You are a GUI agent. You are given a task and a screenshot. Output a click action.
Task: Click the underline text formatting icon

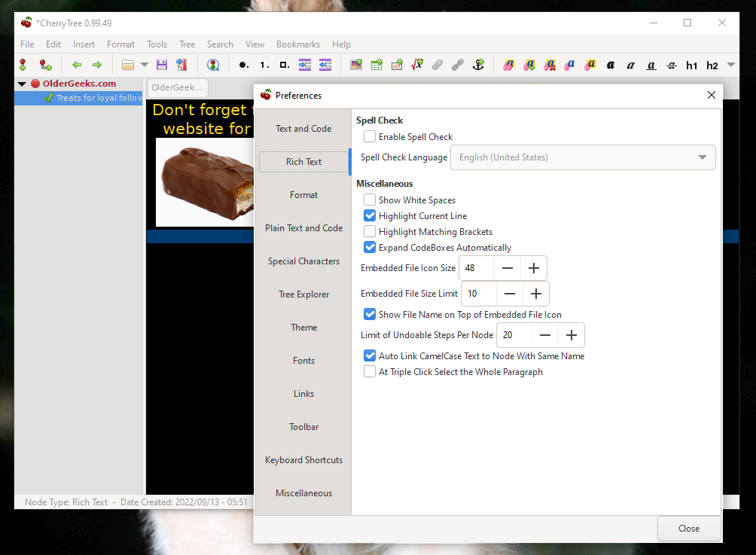coord(651,65)
